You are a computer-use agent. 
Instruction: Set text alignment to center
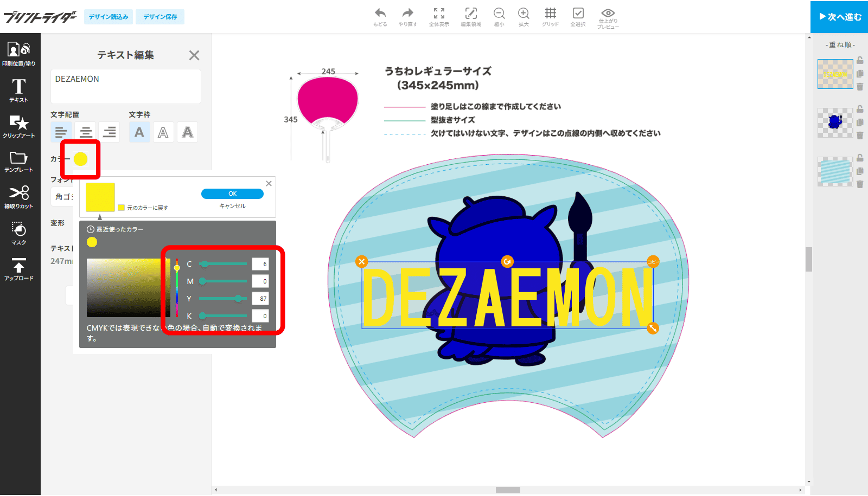click(x=85, y=132)
